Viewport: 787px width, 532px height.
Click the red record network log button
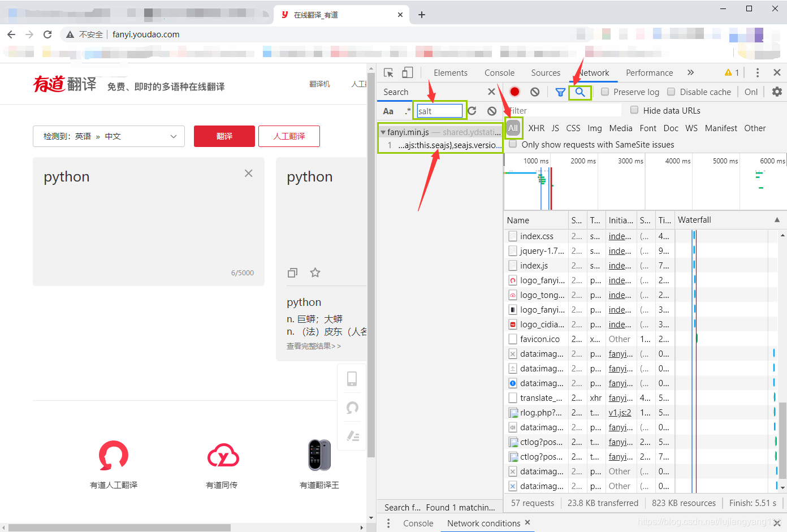[514, 92]
